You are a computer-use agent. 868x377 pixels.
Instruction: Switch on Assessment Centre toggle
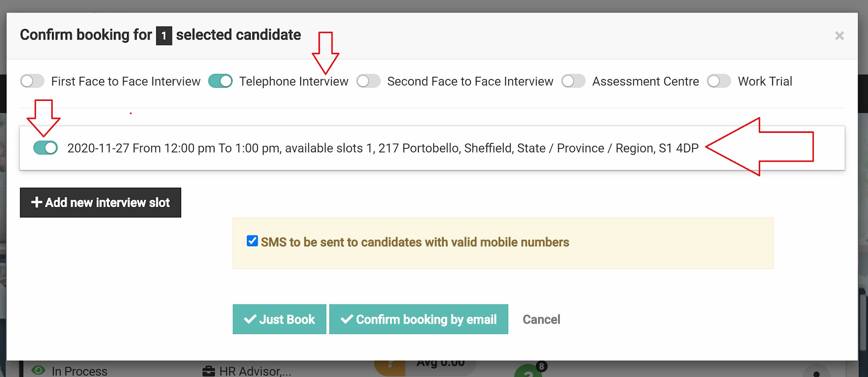coord(573,81)
